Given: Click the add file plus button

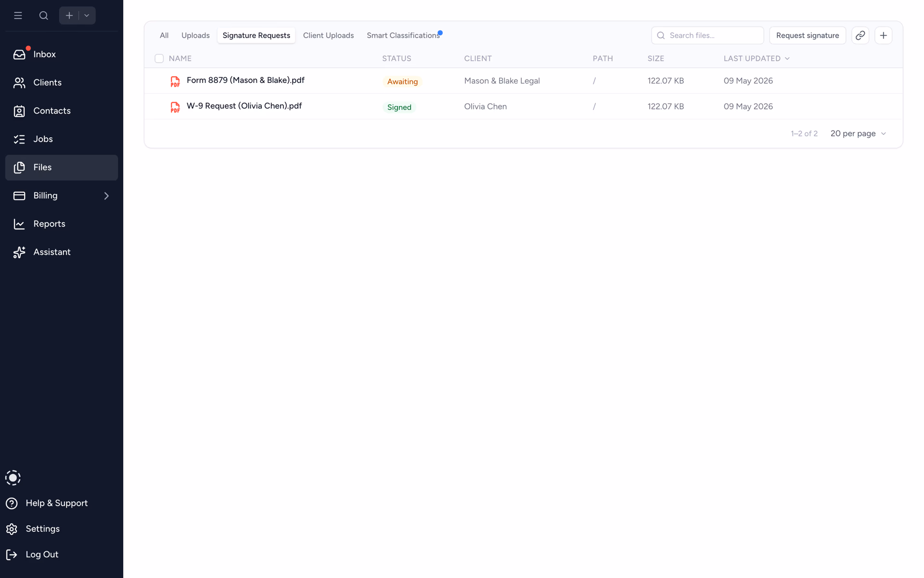Looking at the screenshot, I should pos(884,36).
